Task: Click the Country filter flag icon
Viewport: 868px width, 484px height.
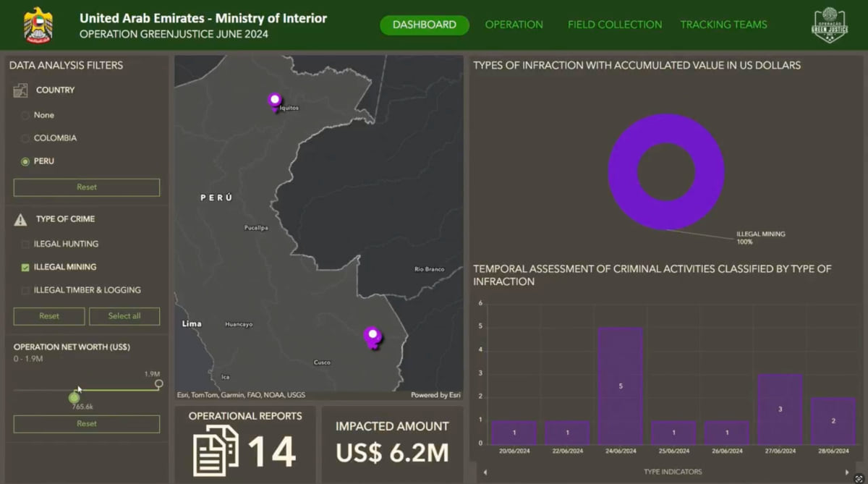Action: 20,90
